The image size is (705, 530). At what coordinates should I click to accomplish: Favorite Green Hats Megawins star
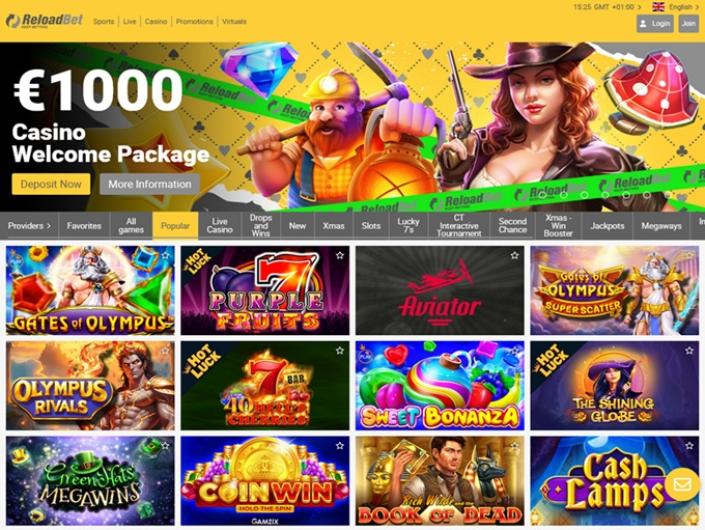coord(165,445)
